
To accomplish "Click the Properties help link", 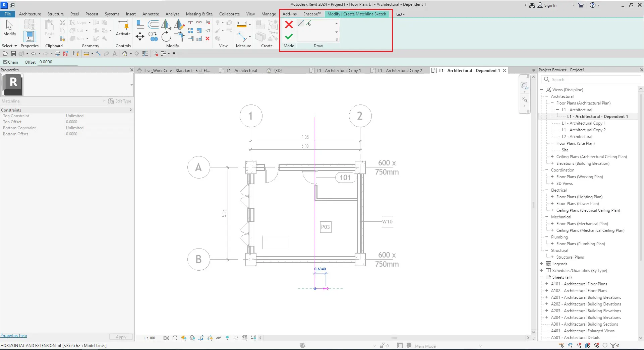I will click(14, 336).
